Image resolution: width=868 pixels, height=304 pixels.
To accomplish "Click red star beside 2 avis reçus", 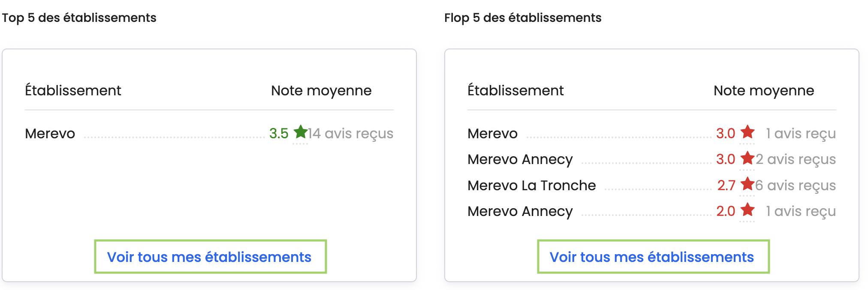I will 747,158.
